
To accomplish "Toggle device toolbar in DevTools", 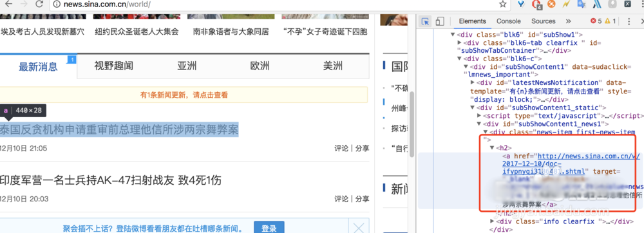I will [439, 21].
